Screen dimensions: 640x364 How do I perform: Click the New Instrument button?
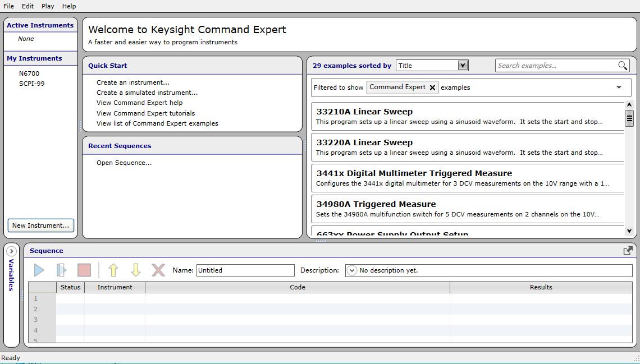click(x=41, y=225)
